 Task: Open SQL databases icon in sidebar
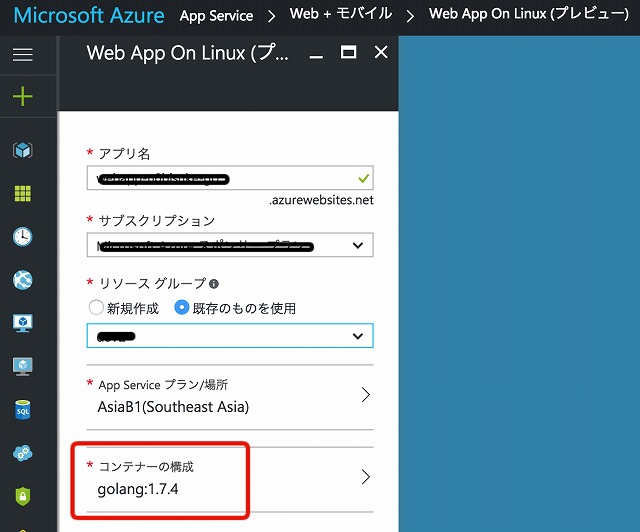click(x=22, y=410)
